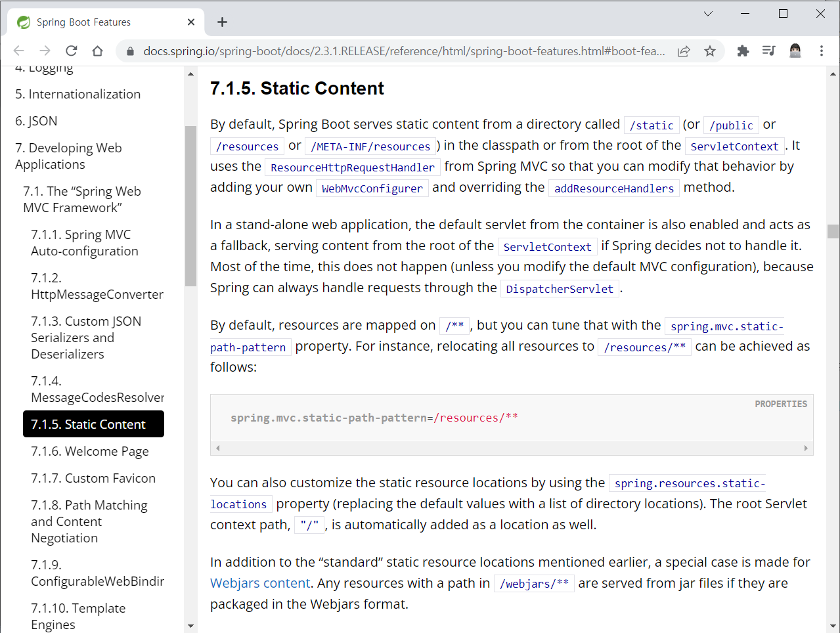
Task: Open 7.1.8. Path Matching and Content Negotiation
Action: point(89,521)
